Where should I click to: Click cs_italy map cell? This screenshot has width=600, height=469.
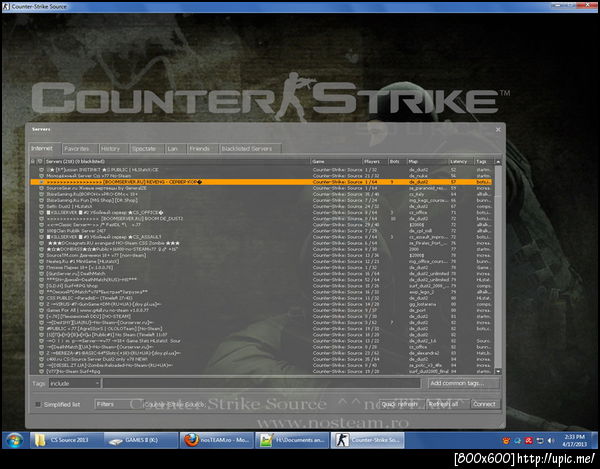point(416,194)
